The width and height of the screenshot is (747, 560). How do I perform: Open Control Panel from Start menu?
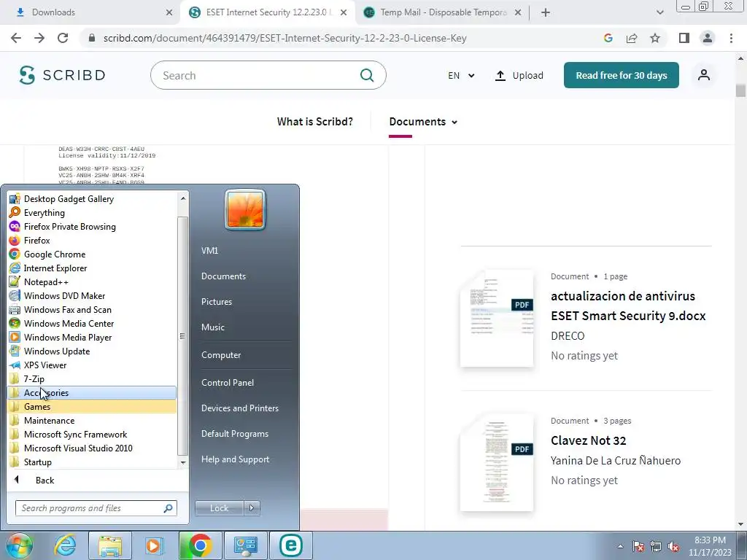(228, 383)
